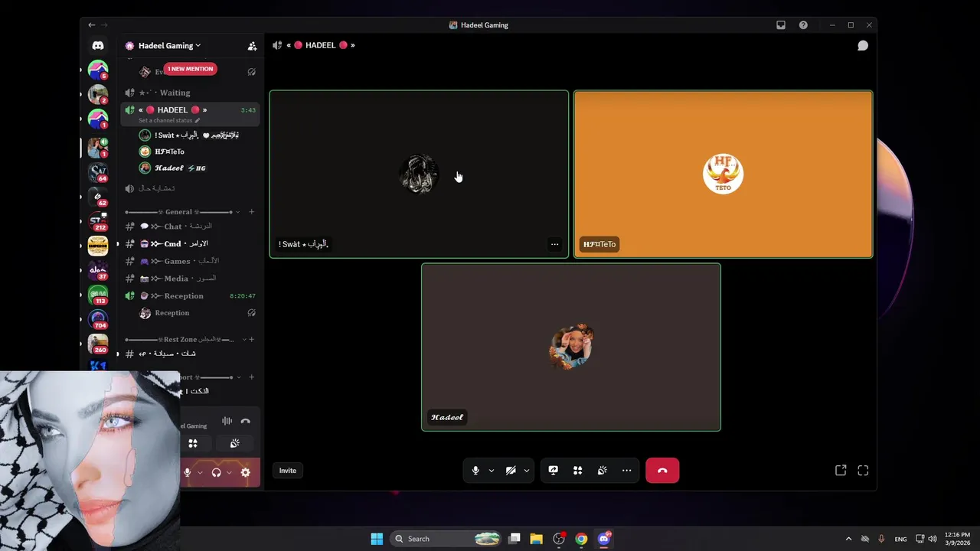
Task: Toggle microphone mute in user panel
Action: click(x=187, y=473)
